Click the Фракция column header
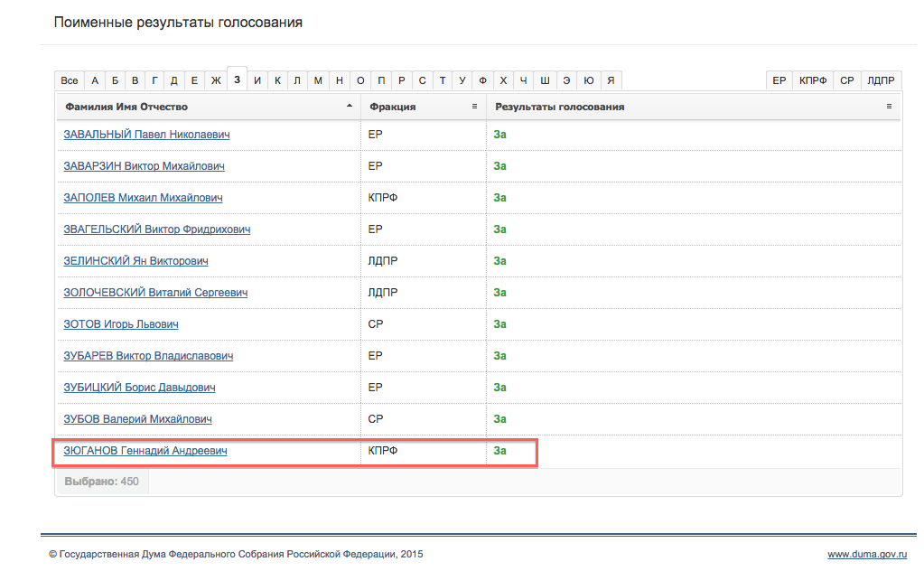This screenshot has height=571, width=924. click(x=393, y=107)
